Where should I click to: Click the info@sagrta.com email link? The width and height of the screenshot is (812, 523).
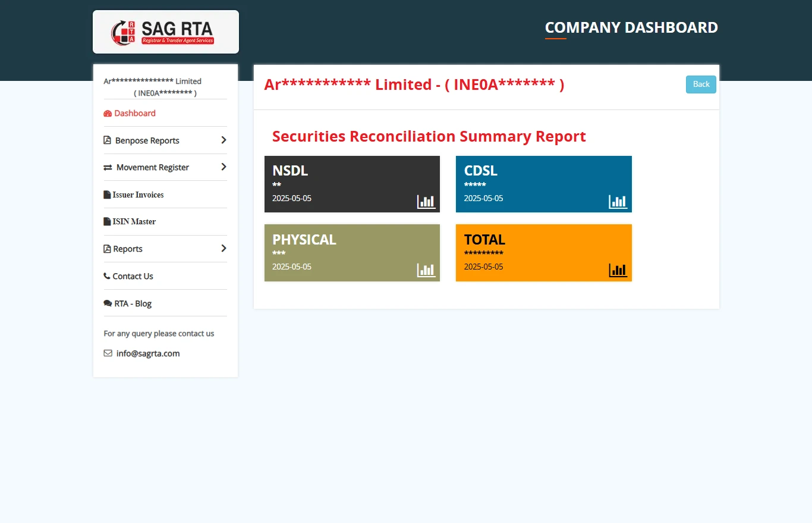(x=148, y=353)
